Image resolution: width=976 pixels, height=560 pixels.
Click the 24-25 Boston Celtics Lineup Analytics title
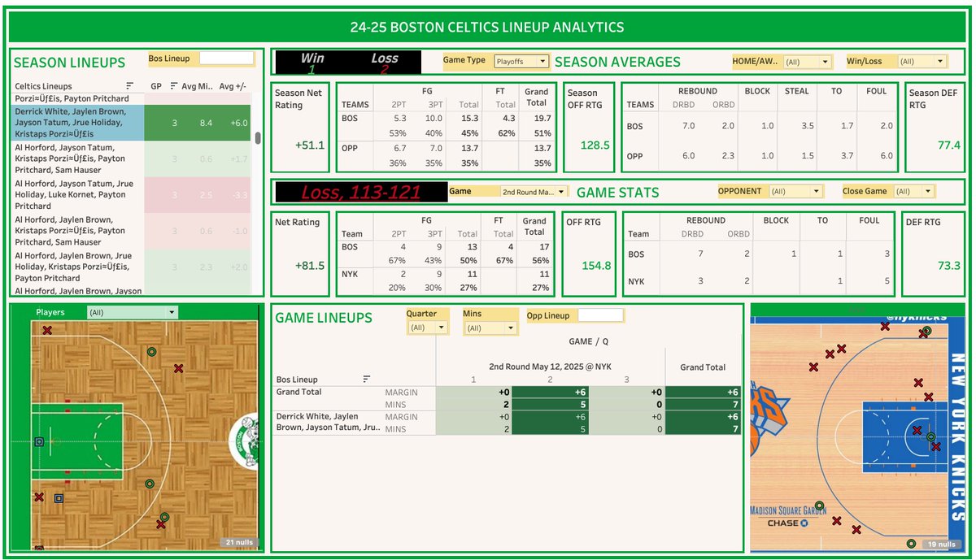point(487,27)
